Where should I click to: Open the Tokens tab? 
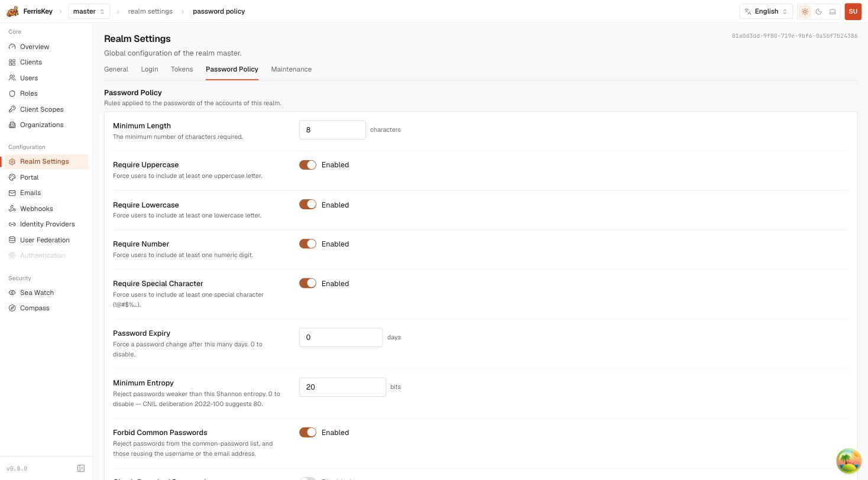click(182, 69)
